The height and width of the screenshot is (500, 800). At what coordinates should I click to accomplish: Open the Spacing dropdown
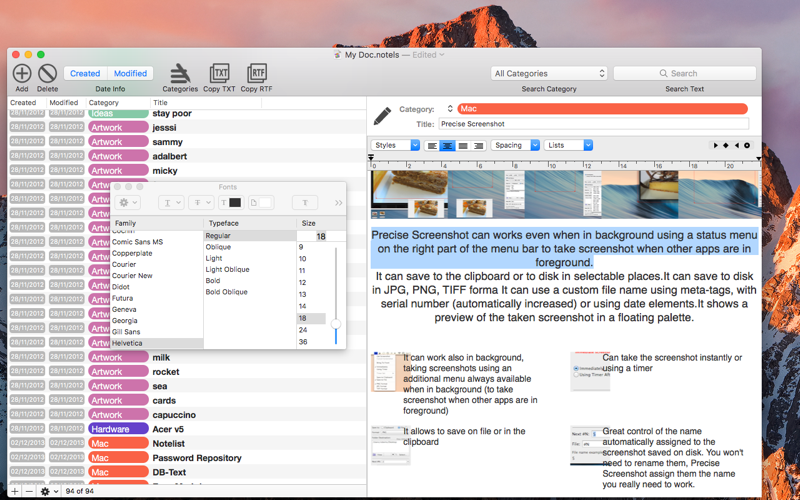click(x=515, y=145)
